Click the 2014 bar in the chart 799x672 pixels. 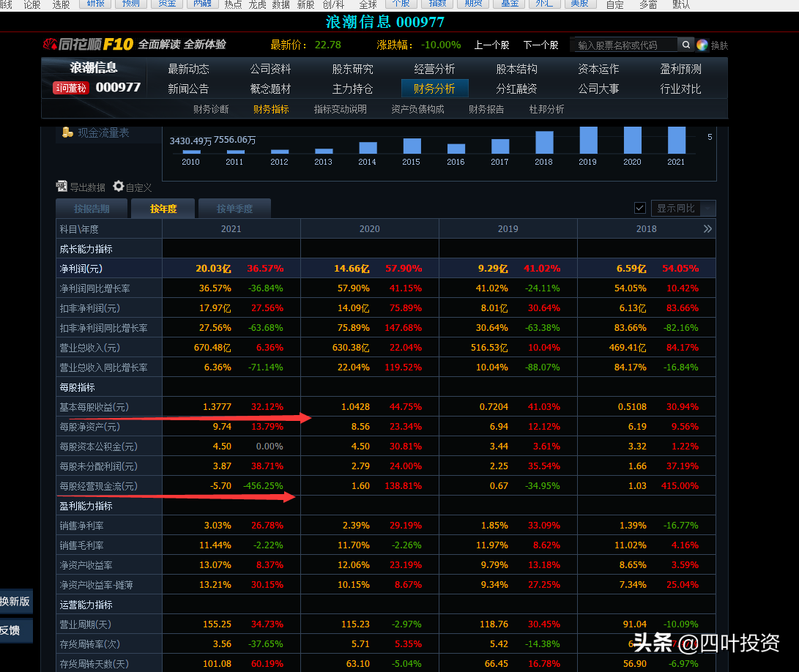[x=368, y=148]
